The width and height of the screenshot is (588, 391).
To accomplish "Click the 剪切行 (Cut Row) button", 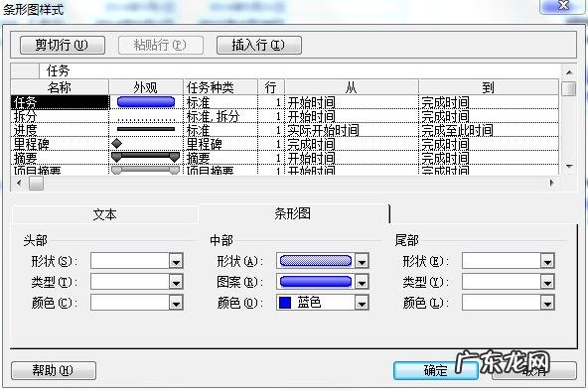I will pyautogui.click(x=63, y=45).
